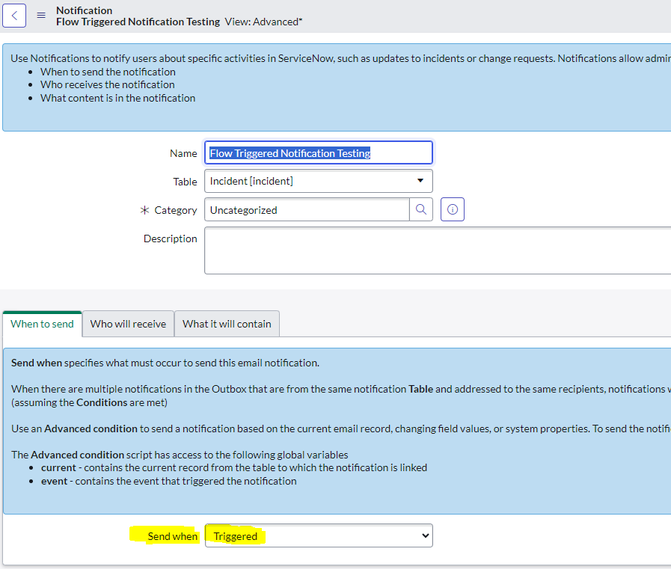Click the Flow Triggered Notification Testing header title
671x569 pixels.
point(138,22)
